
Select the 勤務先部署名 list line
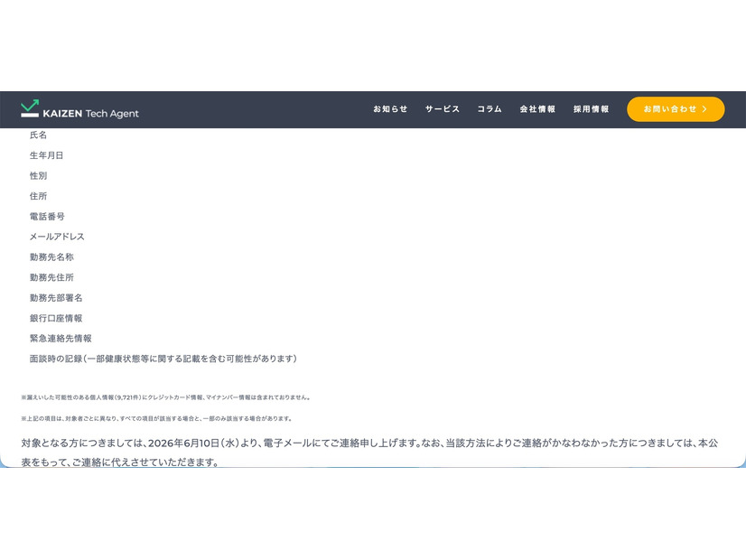(x=56, y=298)
